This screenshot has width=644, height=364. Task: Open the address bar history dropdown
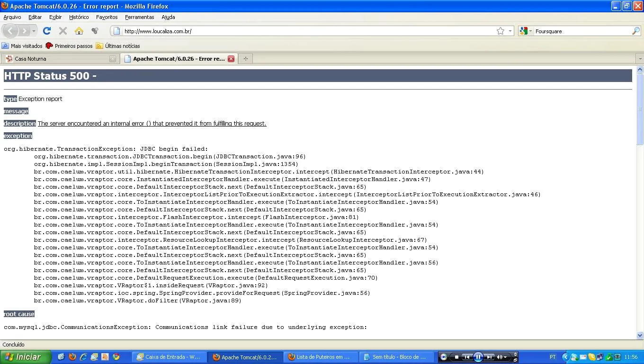[x=510, y=31]
